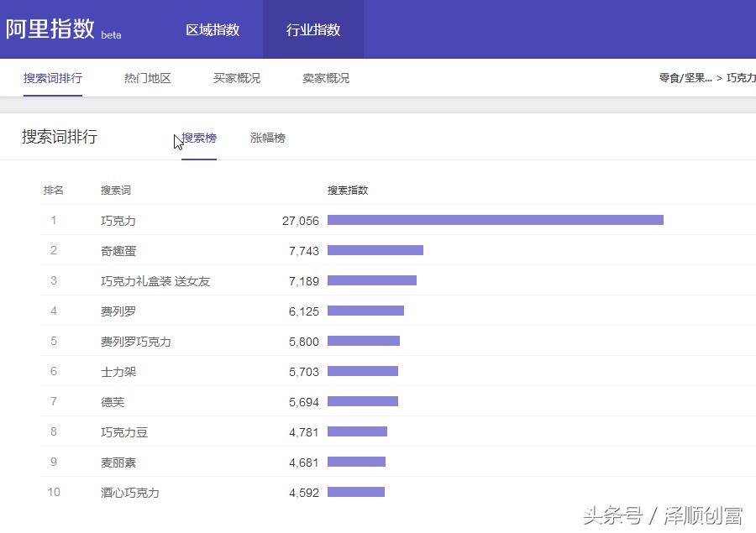This screenshot has height=533, width=756.
Task: Switch to the 搜索榜 ranking tab
Action: (x=198, y=138)
